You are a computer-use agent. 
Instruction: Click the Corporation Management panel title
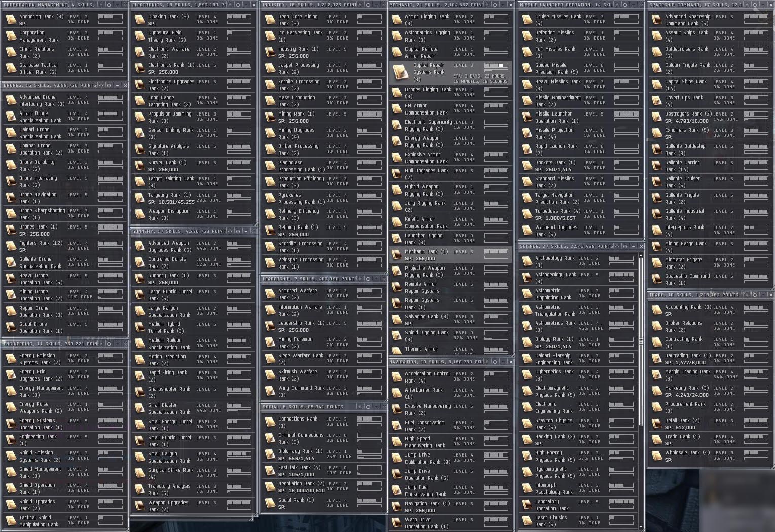(49, 5)
